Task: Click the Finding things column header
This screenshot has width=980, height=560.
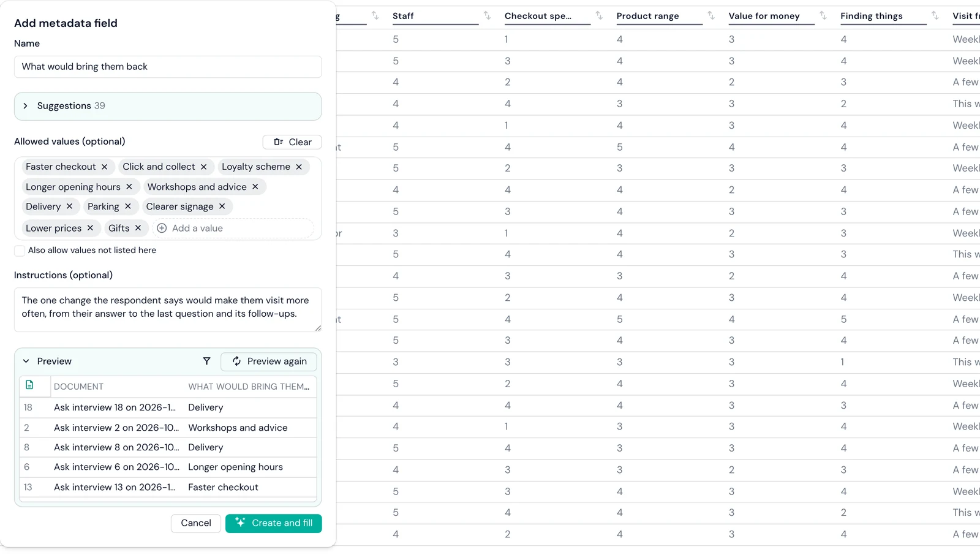Action: pos(871,16)
